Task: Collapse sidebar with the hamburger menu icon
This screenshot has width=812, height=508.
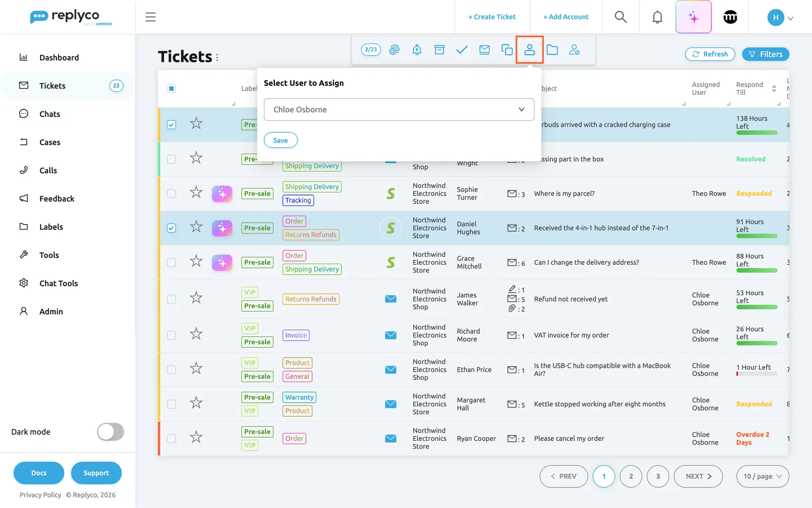Action: pos(151,17)
